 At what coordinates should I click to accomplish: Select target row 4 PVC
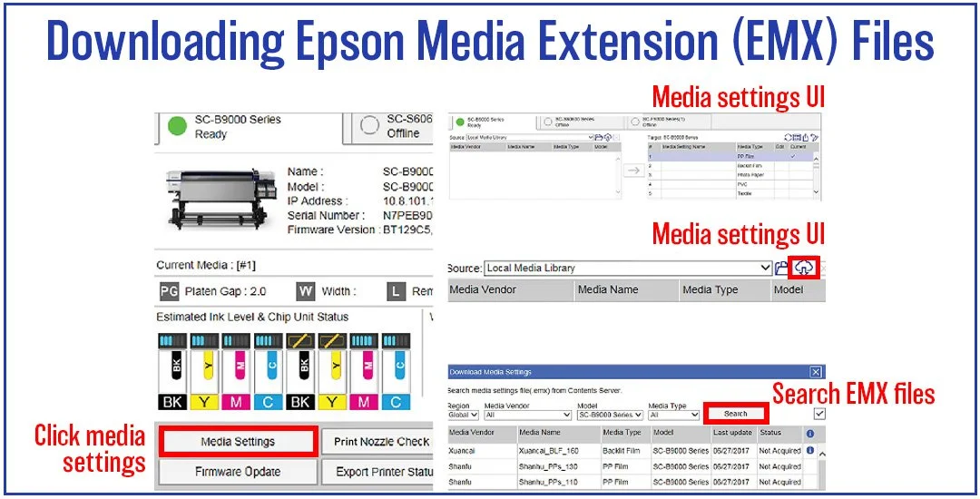tap(730, 184)
